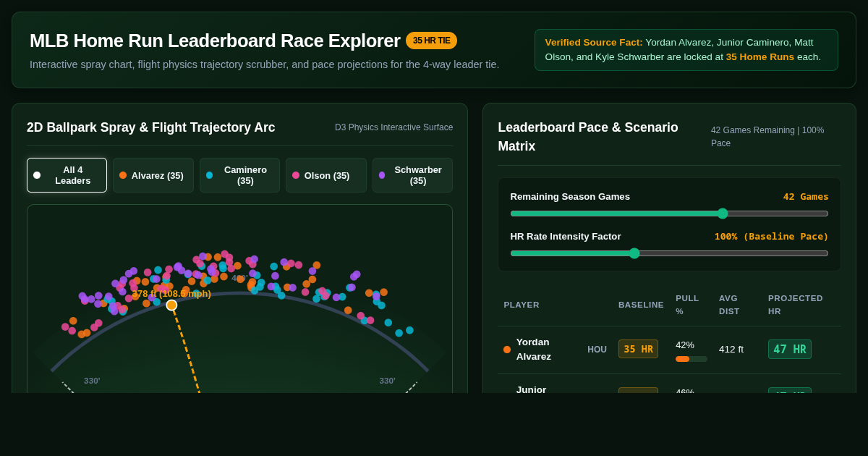Show only Schwarber (35) home runs
The height and width of the screenshot is (456, 868).
(412, 175)
